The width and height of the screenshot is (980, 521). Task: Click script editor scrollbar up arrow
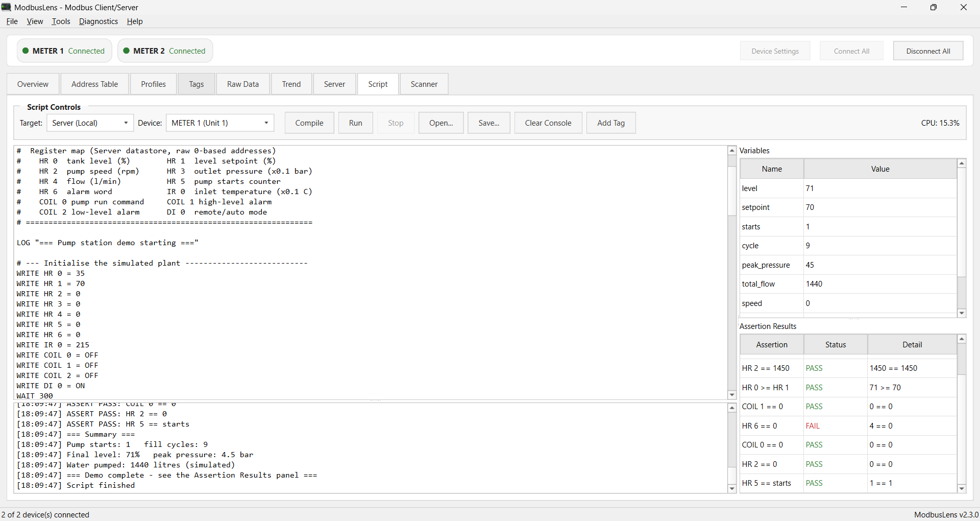[732, 151]
